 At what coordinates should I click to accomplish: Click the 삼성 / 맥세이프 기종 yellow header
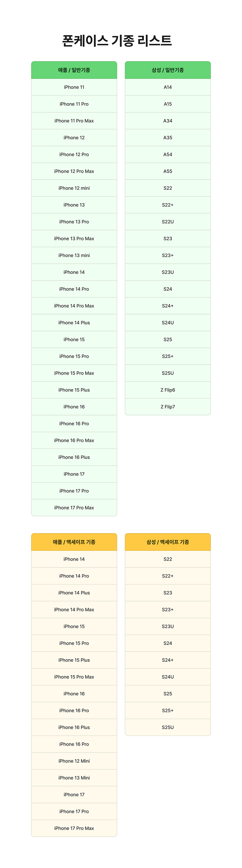(168, 542)
